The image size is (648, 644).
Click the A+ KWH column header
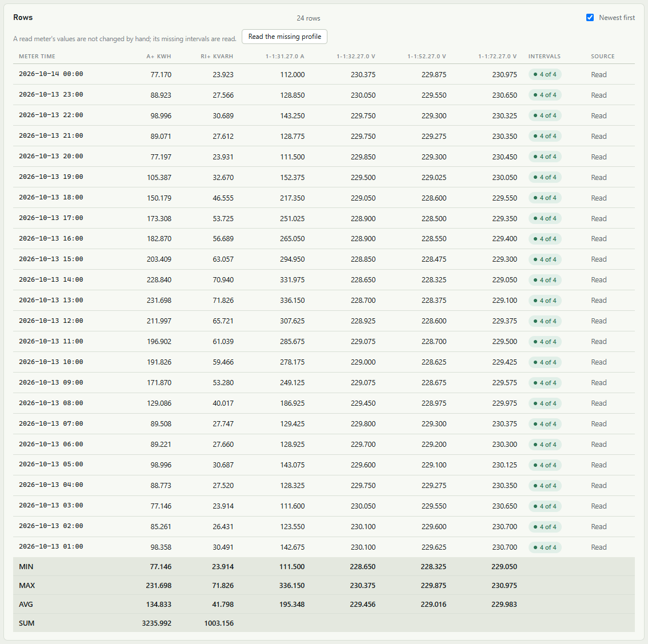coord(159,56)
